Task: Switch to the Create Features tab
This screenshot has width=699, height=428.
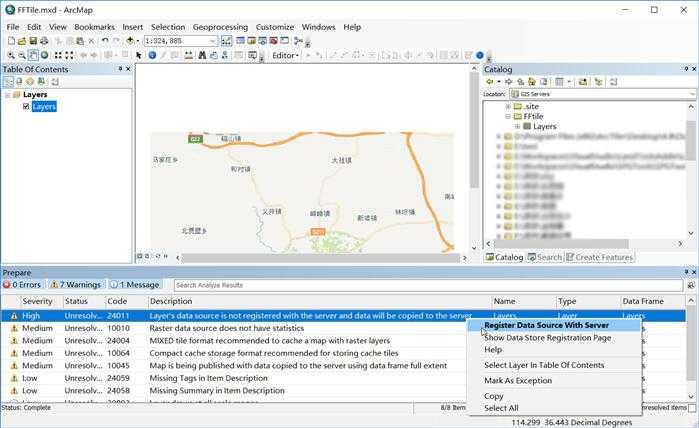Action: tap(600, 257)
